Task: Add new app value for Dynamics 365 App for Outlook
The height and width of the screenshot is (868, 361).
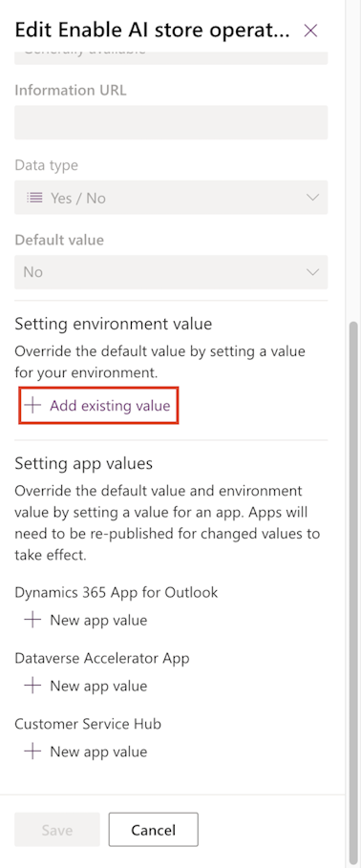Action: [x=86, y=620]
